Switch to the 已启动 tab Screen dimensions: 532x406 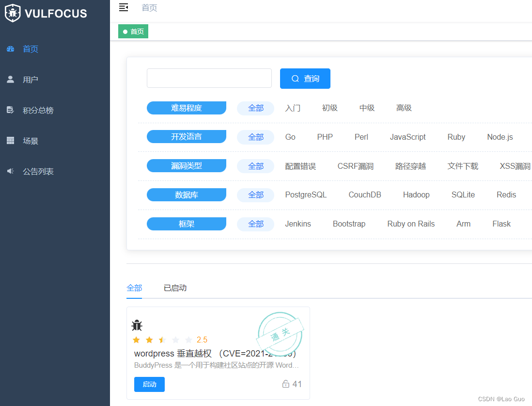coord(175,288)
